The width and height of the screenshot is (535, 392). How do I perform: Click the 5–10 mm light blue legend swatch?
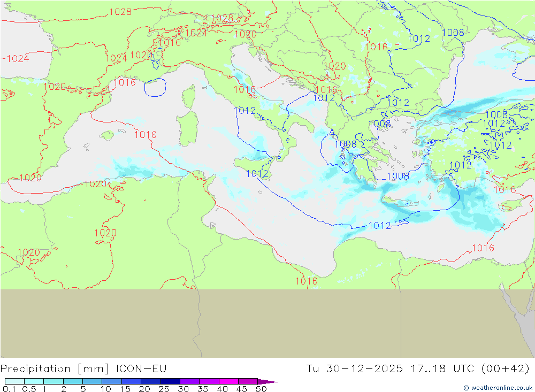pyautogui.click(x=92, y=381)
